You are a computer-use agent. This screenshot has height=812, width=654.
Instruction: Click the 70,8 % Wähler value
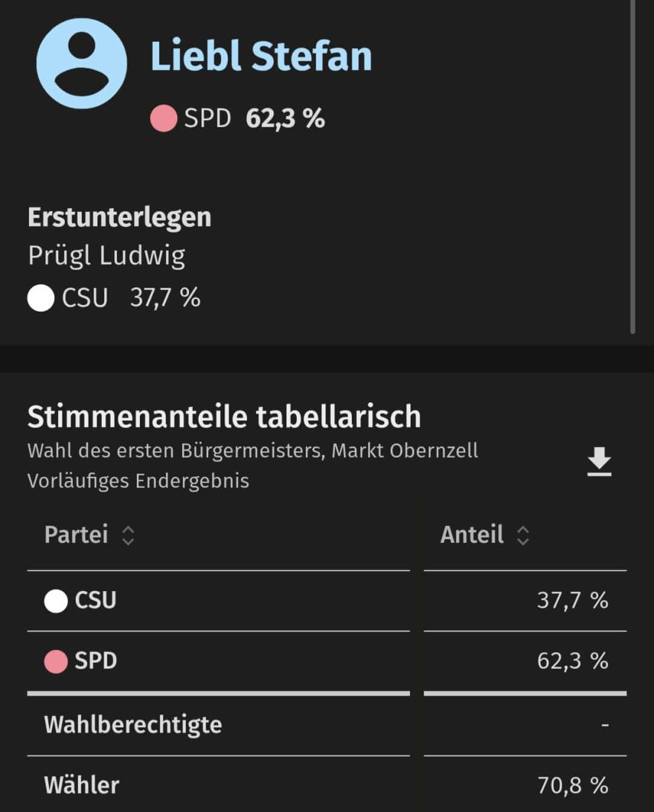572,785
